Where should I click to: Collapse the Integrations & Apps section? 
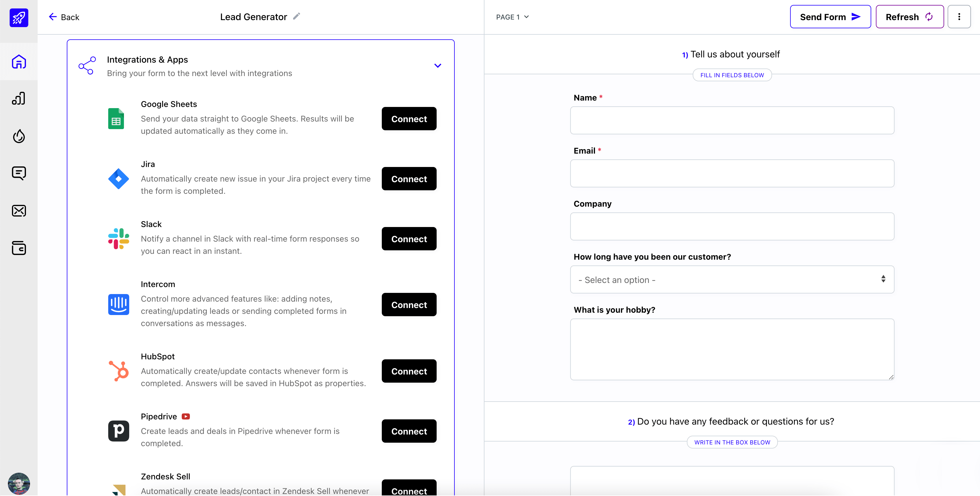click(x=437, y=65)
